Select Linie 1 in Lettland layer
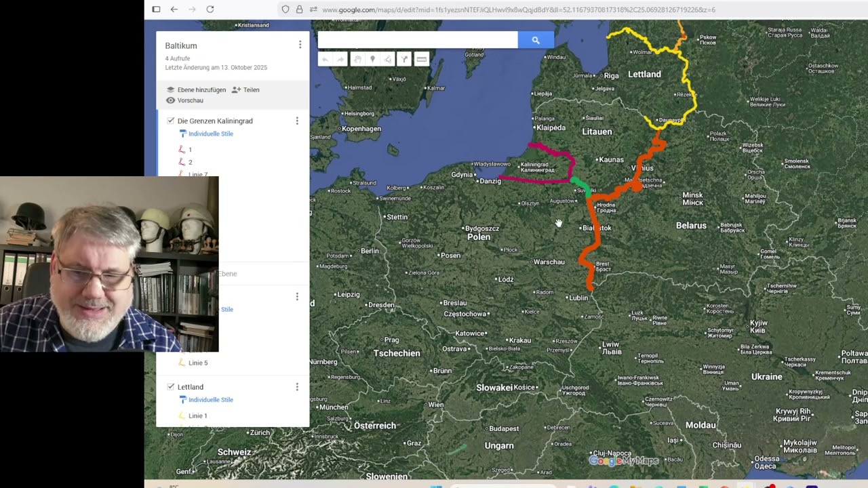 198,415
